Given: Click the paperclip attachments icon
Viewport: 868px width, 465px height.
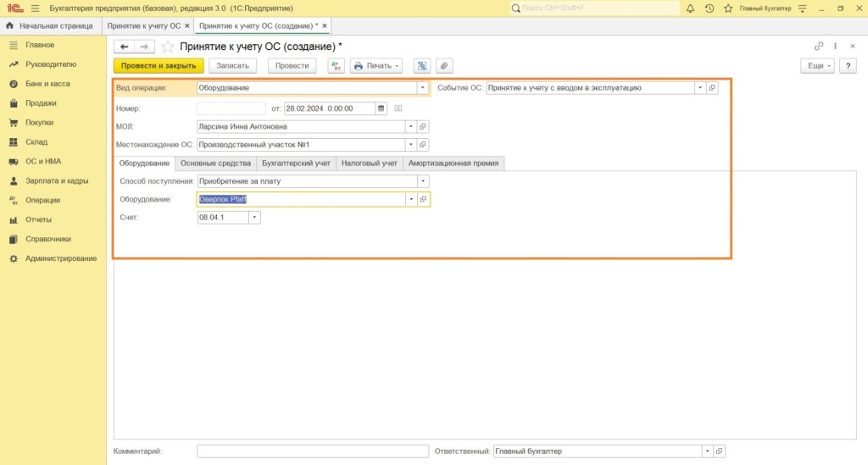Looking at the screenshot, I should pos(443,65).
